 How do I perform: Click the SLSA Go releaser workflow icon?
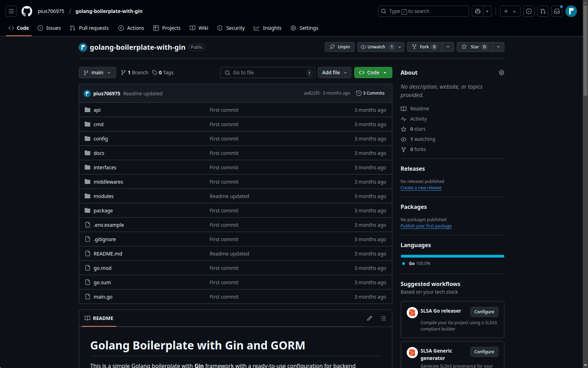[x=412, y=313]
